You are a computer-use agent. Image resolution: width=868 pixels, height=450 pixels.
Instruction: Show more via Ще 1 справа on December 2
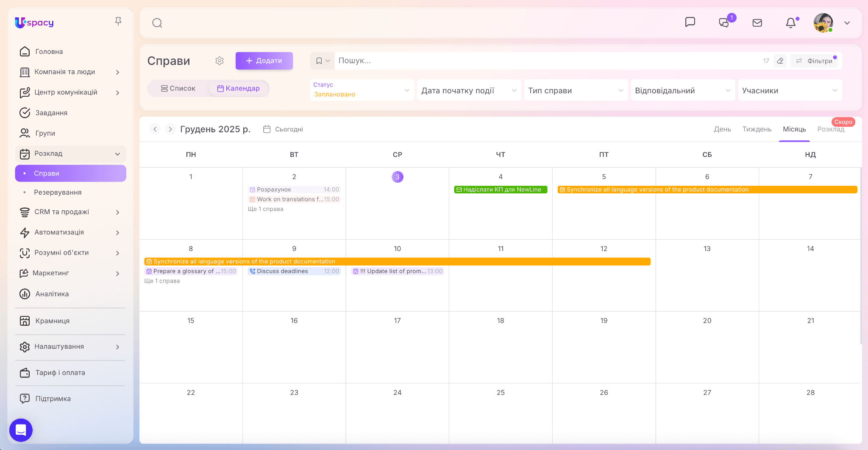point(266,209)
